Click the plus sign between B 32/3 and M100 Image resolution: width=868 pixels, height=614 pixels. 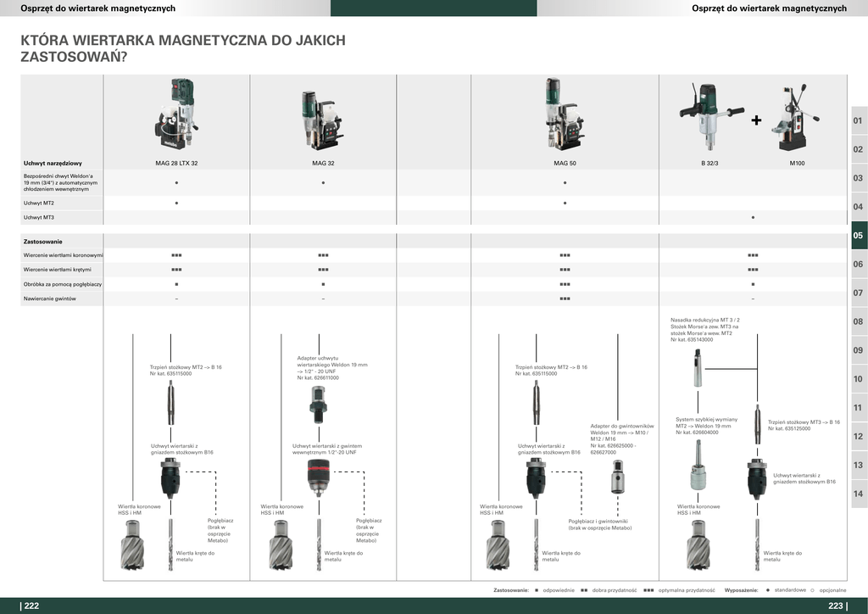coord(756,120)
